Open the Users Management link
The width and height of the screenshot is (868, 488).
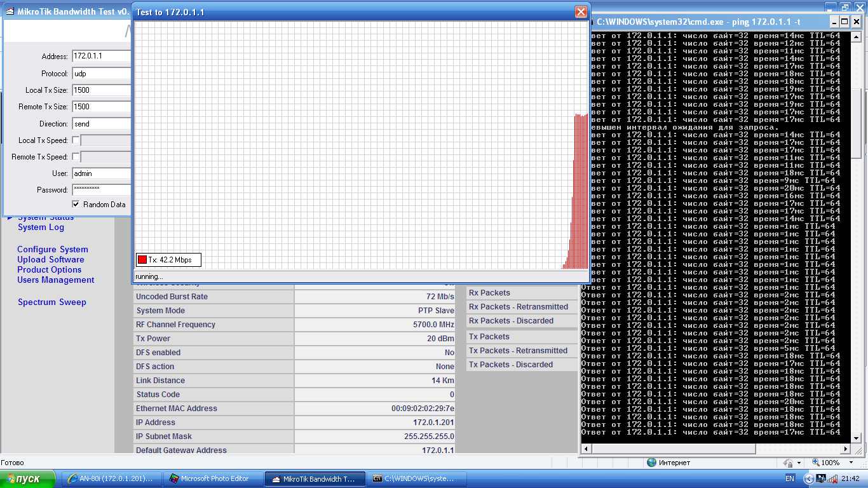(56, 280)
